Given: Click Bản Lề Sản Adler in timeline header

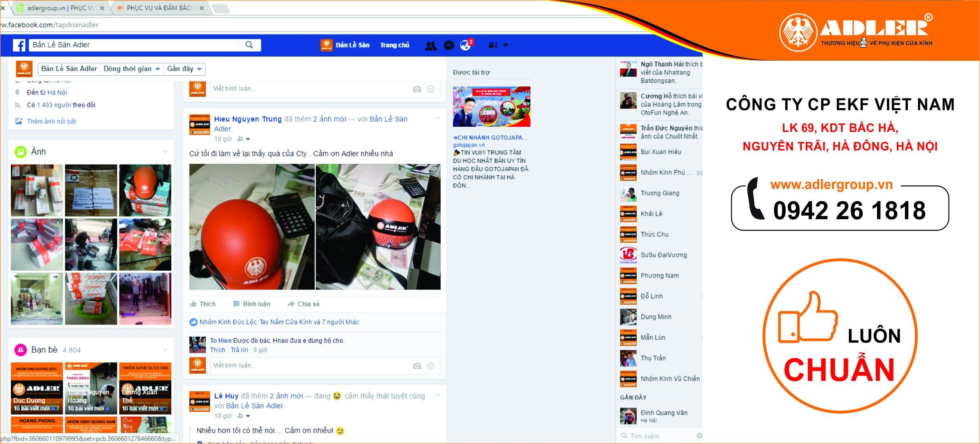Looking at the screenshot, I should [69, 69].
